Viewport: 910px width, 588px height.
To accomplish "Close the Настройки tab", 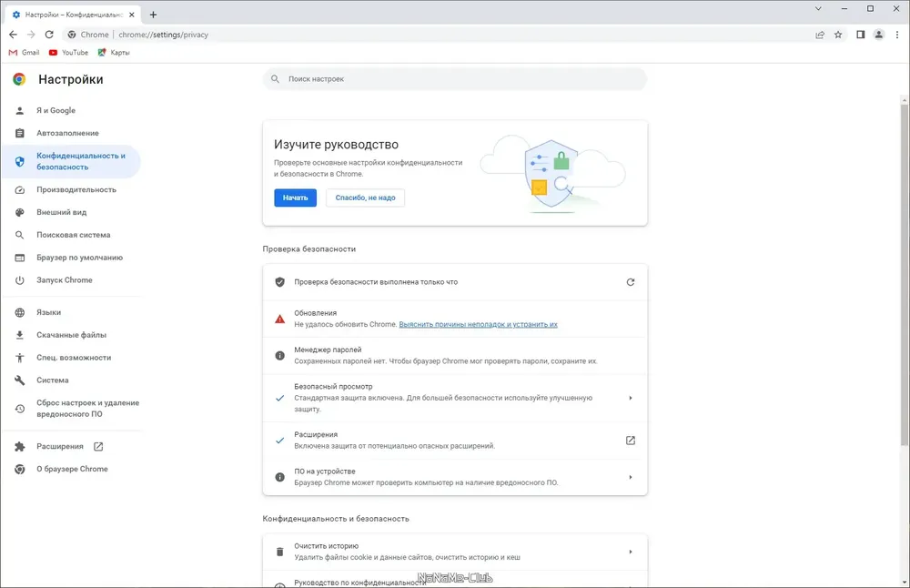I will pyautogui.click(x=132, y=15).
